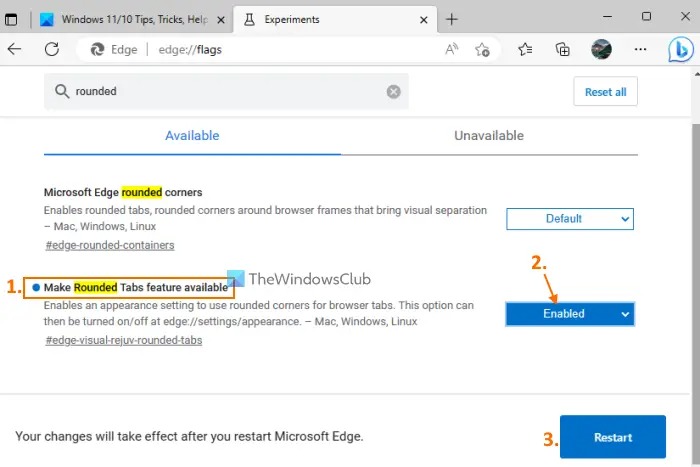Switch to the Unavailable tab
The height and width of the screenshot is (467, 700).
(489, 136)
